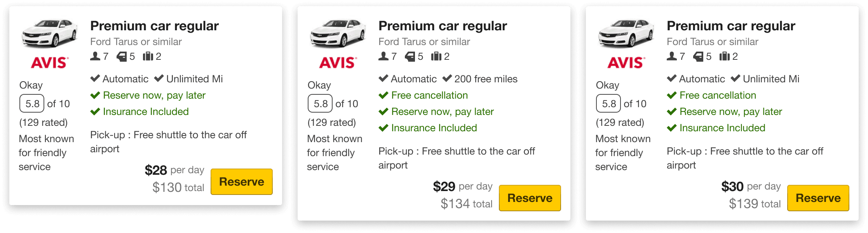The width and height of the screenshot is (868, 233).
Task: Click the Reserve button for the $28 per day offer
Action: tap(242, 182)
